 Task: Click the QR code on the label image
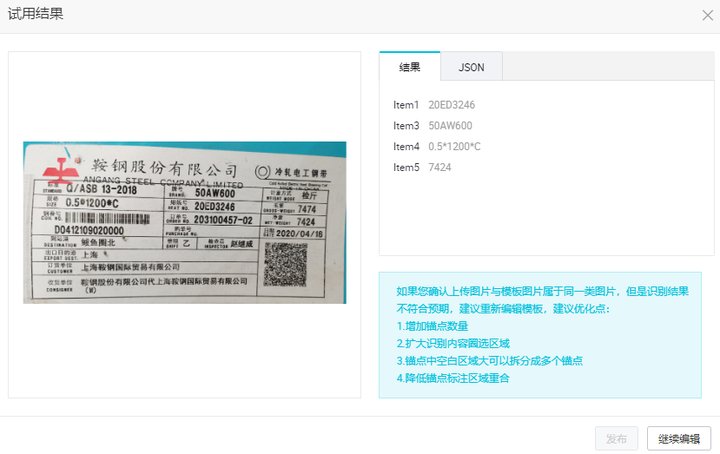(x=285, y=265)
